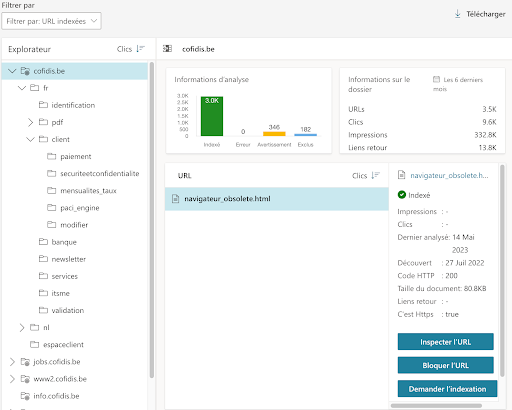Click the Erreur label under the chart
Viewport: 512px width, 410px height.
[243, 145]
